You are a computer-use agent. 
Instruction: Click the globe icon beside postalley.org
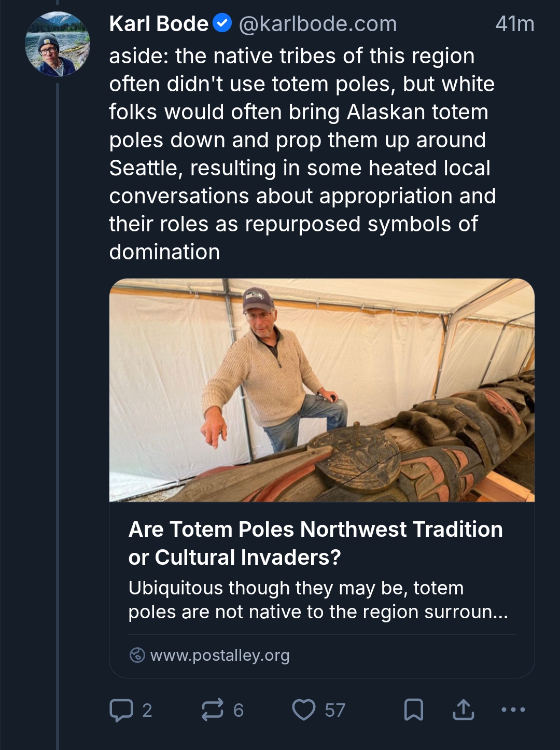coord(137,656)
